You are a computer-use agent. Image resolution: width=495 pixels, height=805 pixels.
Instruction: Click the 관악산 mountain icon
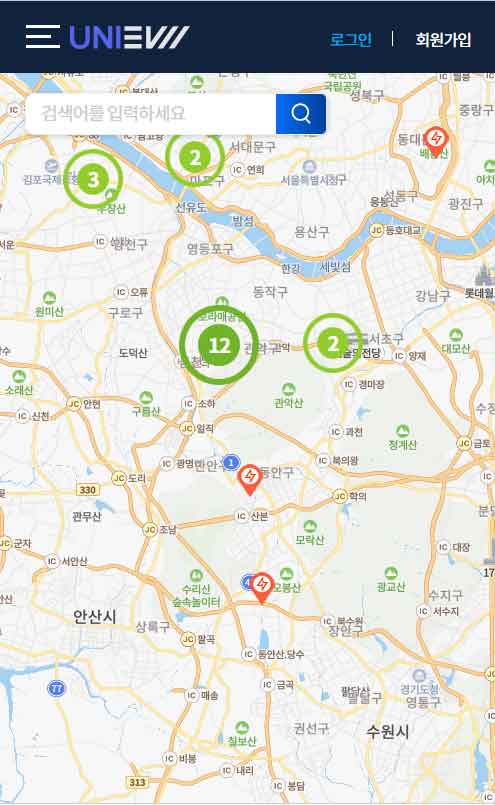point(289,389)
